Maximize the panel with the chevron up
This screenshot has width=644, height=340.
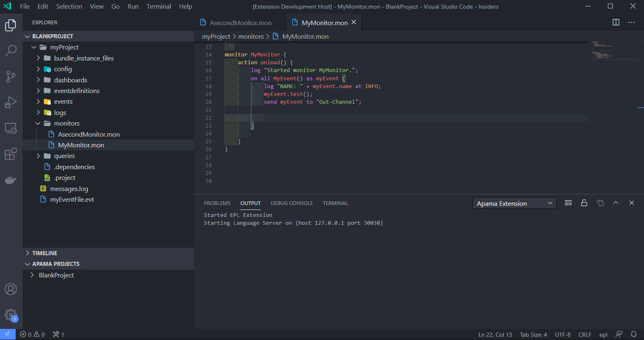pos(616,203)
